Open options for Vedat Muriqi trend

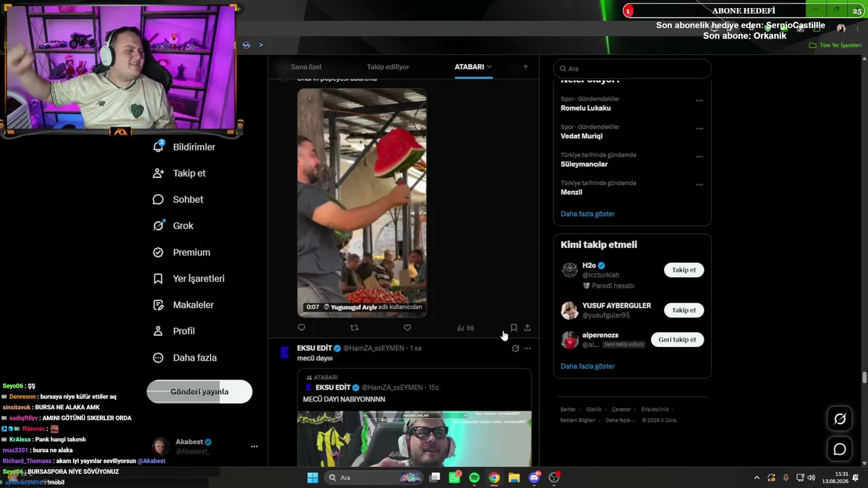(x=699, y=129)
